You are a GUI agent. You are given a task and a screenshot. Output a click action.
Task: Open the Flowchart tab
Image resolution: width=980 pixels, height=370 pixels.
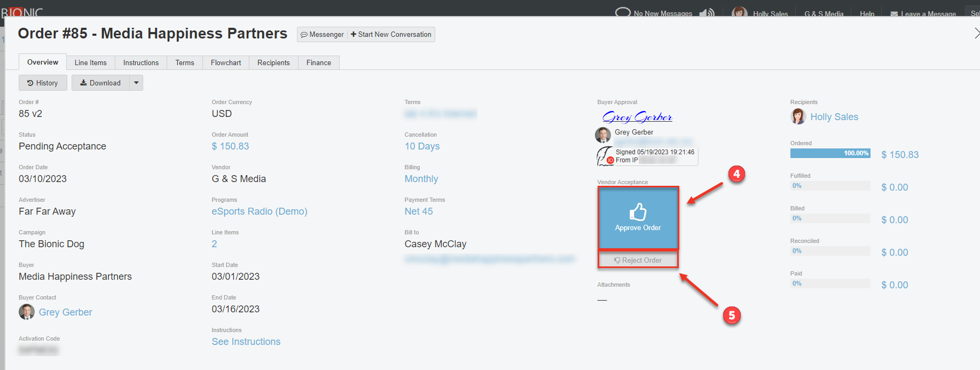225,62
